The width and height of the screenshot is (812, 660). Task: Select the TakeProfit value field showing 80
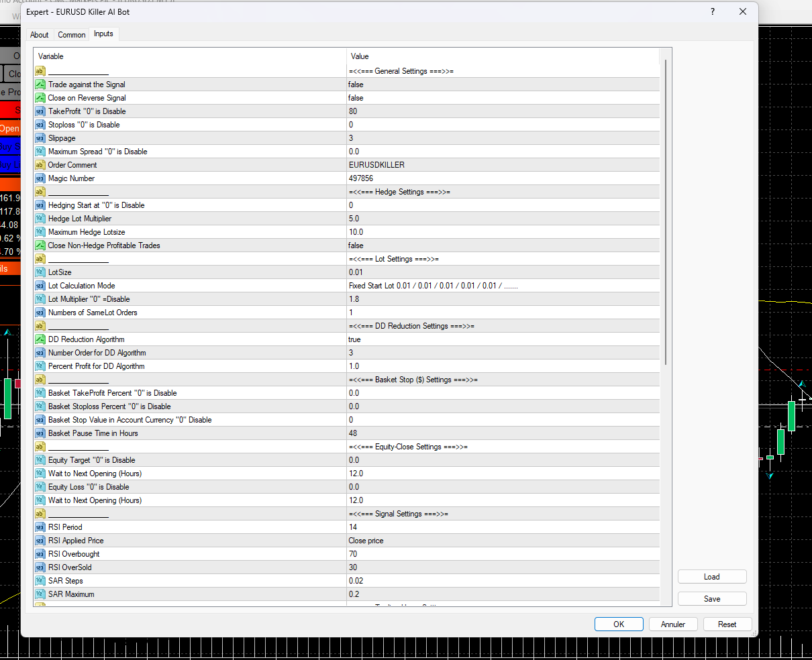click(503, 111)
